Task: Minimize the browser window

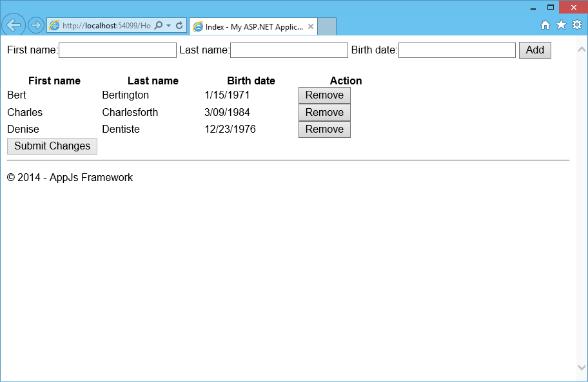Action: [x=533, y=7]
